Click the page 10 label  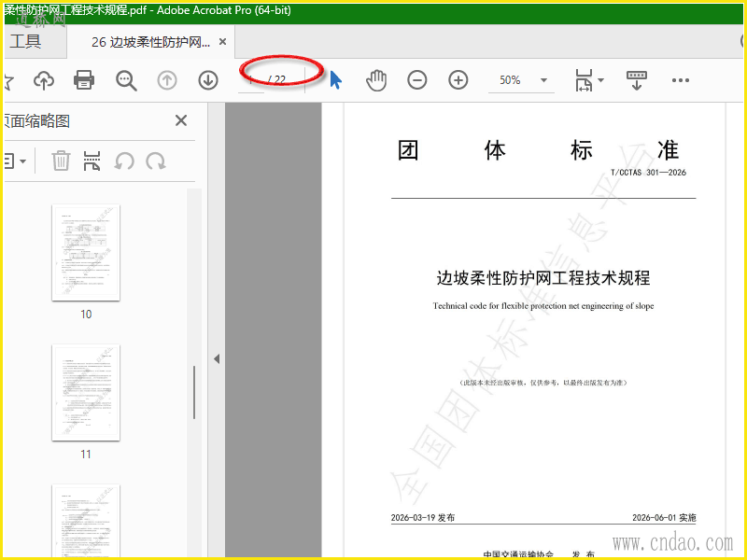86,315
